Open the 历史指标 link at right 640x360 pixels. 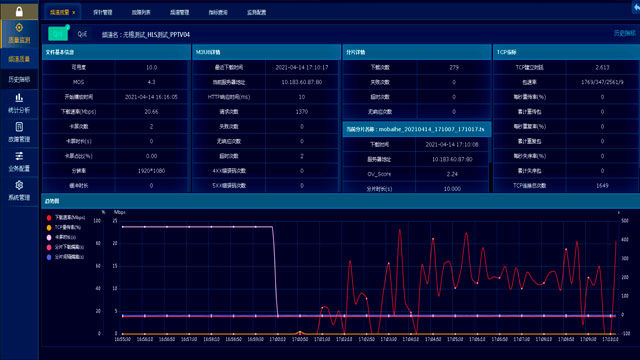tap(624, 33)
